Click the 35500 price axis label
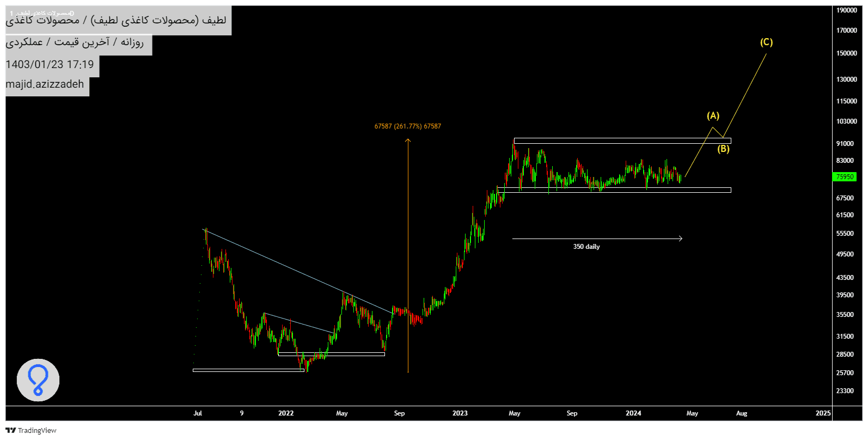Viewport: 868px width, 440px height. (x=845, y=315)
